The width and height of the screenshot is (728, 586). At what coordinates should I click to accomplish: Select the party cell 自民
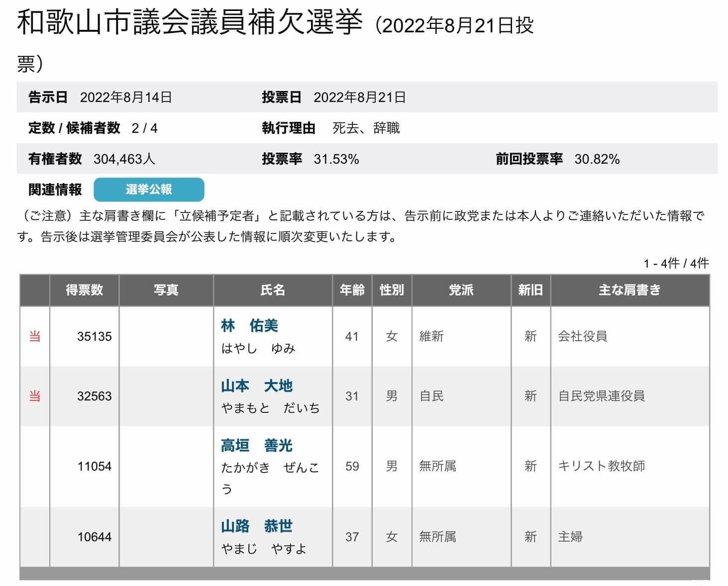(x=431, y=396)
